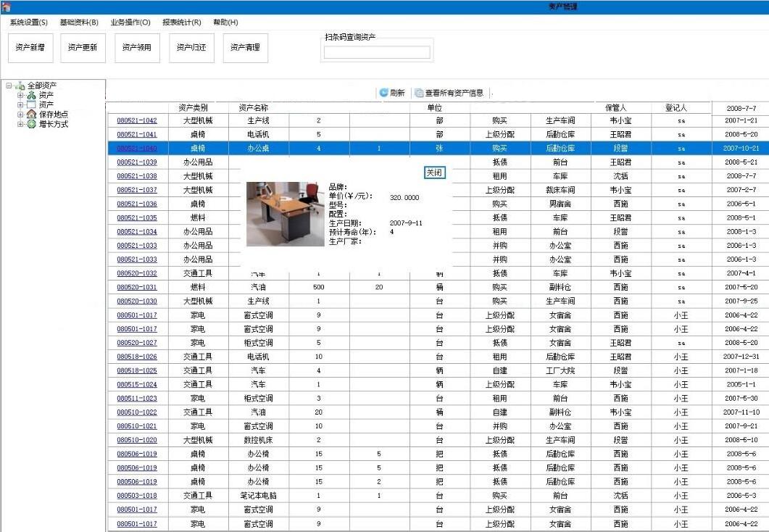Image resolution: width=769 pixels, height=532 pixels.
Task: Click the 扫条码查询资产 barcode input field
Action: 377,52
